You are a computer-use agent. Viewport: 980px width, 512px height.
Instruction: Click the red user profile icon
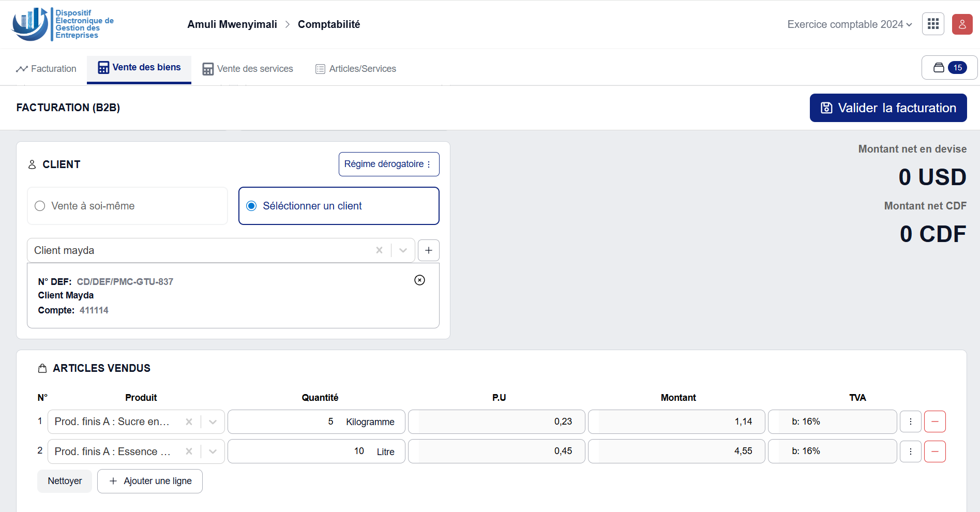click(962, 24)
